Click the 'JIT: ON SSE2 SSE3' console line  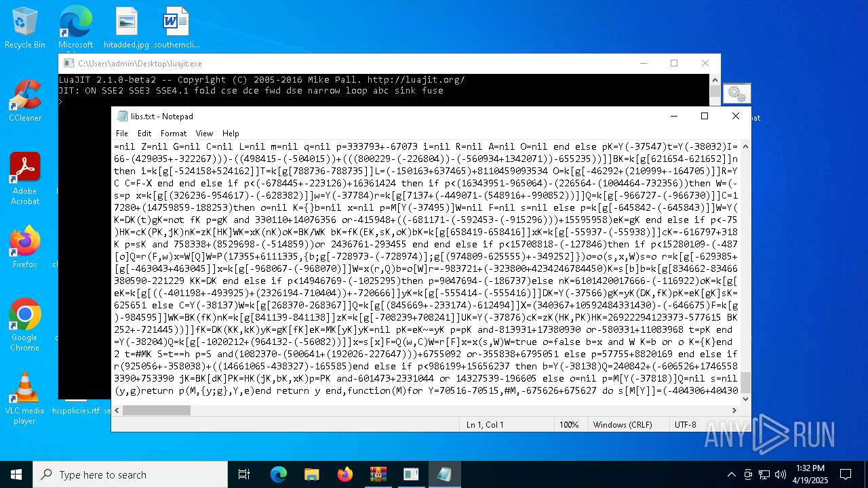coord(251,91)
